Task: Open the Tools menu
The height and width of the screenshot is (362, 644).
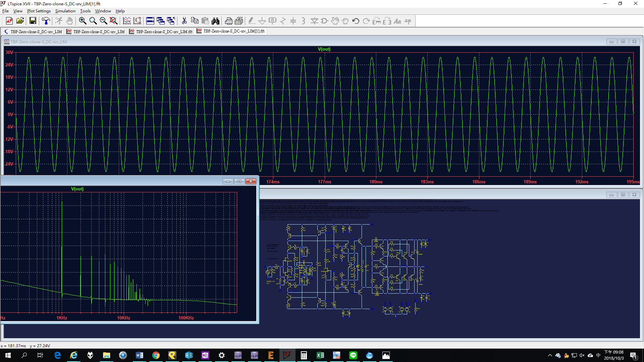Action: coord(85,11)
